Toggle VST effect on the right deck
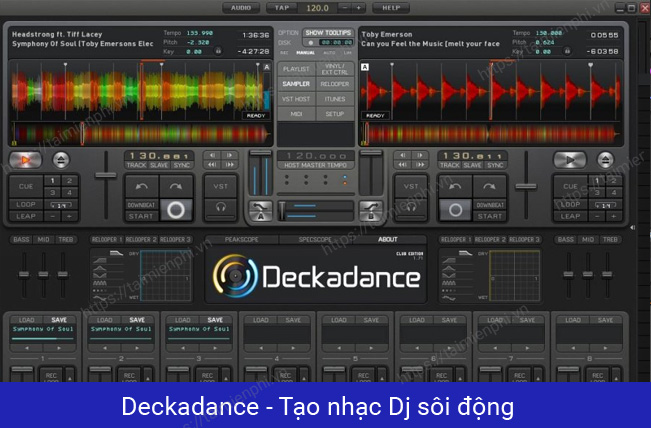The image size is (651, 428). (411, 186)
